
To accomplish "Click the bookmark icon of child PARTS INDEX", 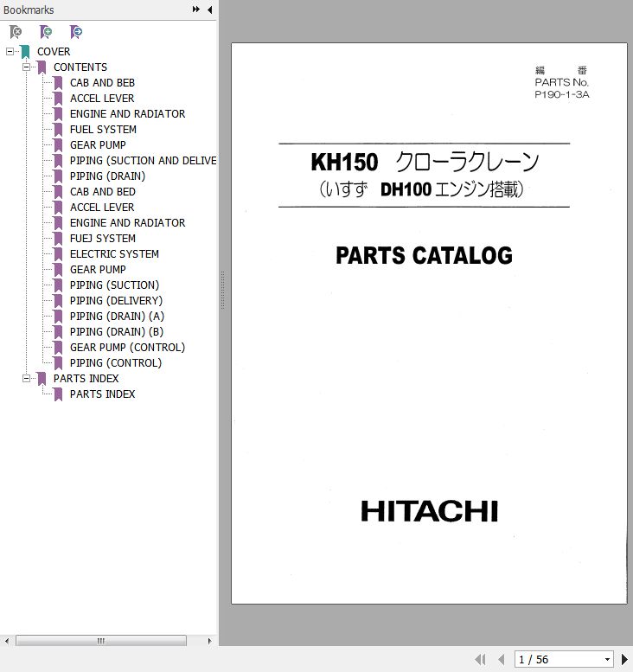I will click(x=58, y=394).
